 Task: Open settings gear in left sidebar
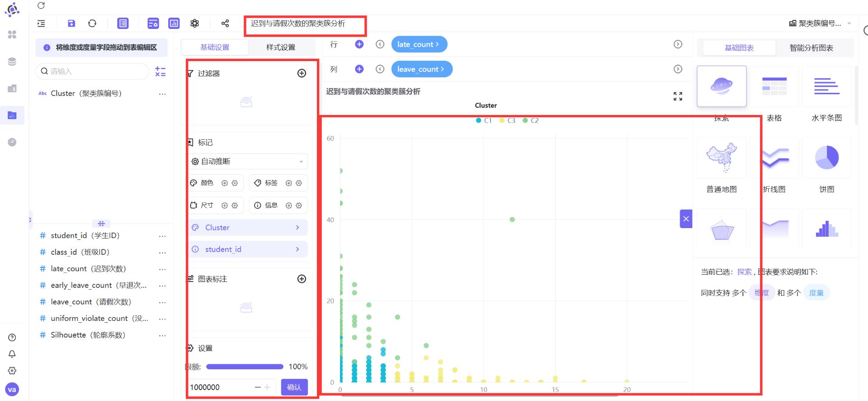pyautogui.click(x=12, y=371)
